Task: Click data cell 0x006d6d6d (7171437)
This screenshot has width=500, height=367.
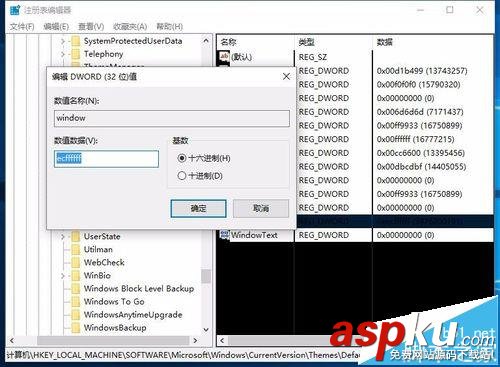Action: [x=420, y=112]
